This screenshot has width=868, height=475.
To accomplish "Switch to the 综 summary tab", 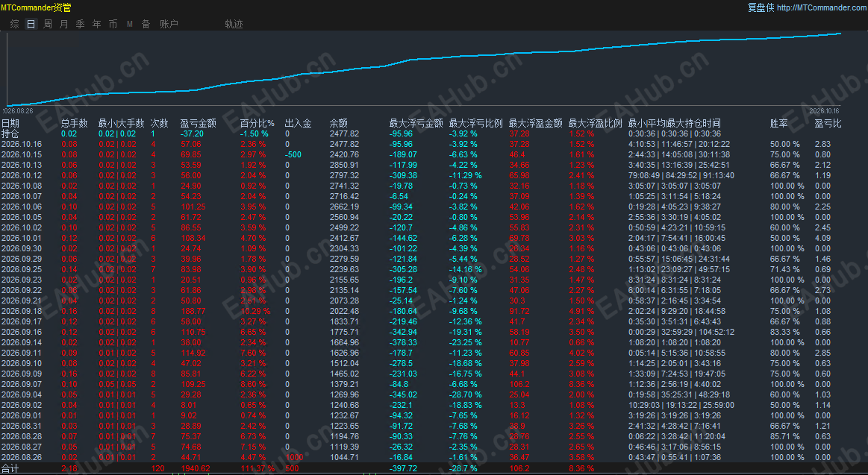I will pyautogui.click(x=15, y=25).
